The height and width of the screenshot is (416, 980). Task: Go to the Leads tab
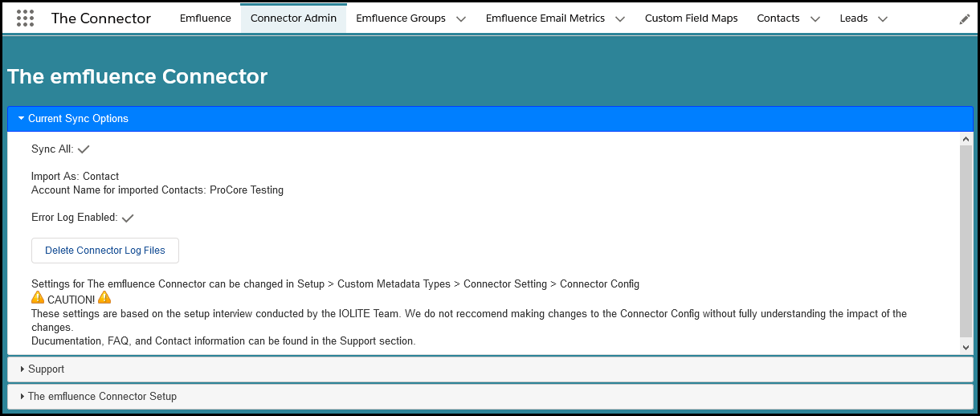854,18
